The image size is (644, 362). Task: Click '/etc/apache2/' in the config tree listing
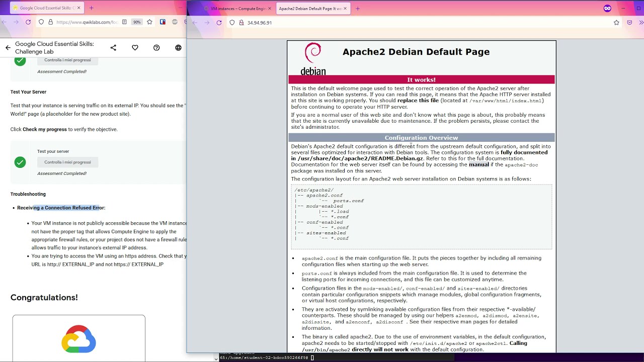tap(314, 190)
